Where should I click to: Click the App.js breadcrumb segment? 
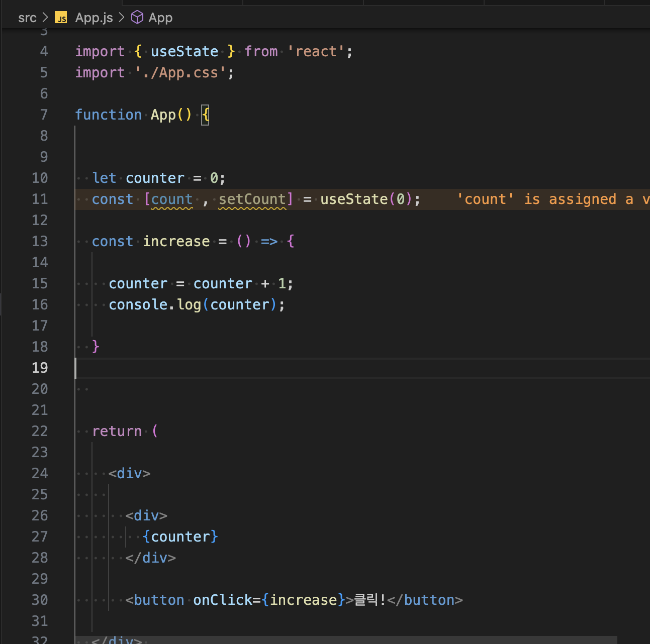pos(94,18)
